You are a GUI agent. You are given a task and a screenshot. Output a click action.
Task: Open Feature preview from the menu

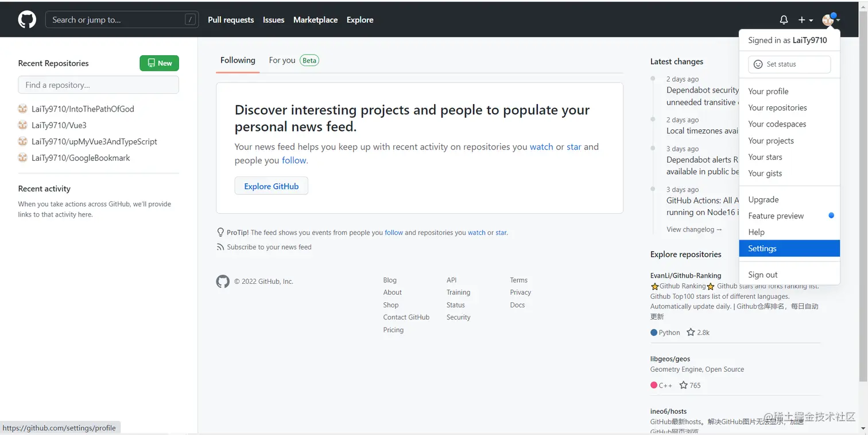pos(776,216)
